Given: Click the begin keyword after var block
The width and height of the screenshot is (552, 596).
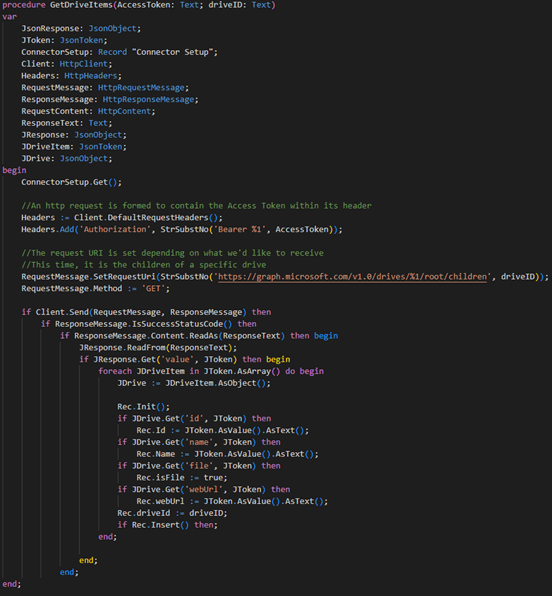Looking at the screenshot, I should (14, 170).
